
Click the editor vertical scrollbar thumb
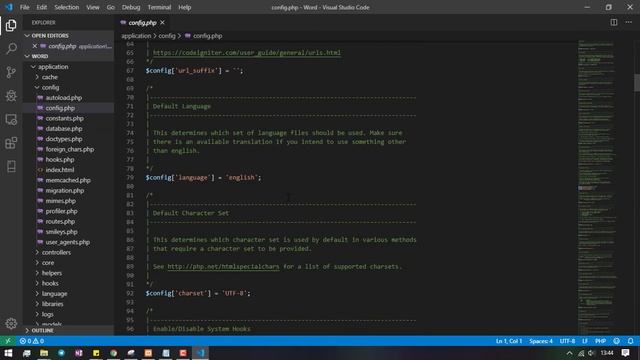[637, 83]
